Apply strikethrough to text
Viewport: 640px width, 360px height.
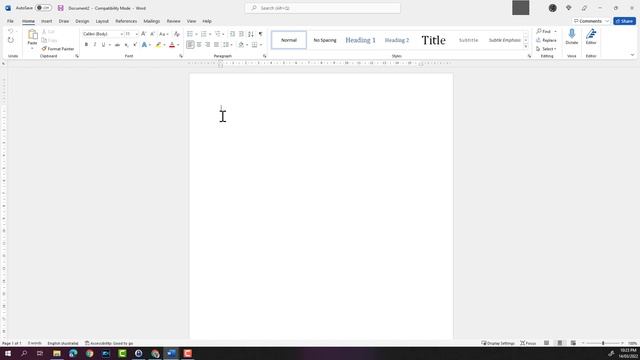(118, 44)
